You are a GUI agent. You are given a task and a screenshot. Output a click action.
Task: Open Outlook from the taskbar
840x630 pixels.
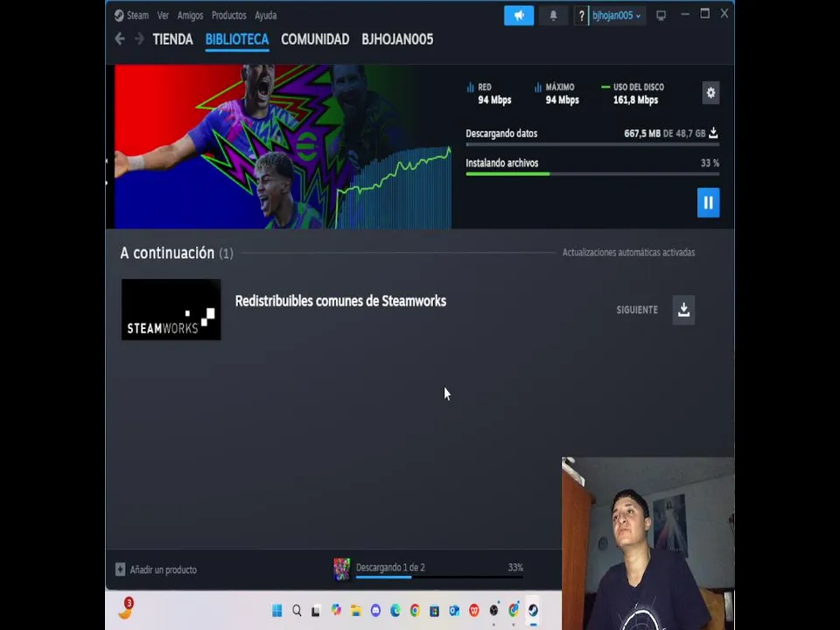coord(454,610)
